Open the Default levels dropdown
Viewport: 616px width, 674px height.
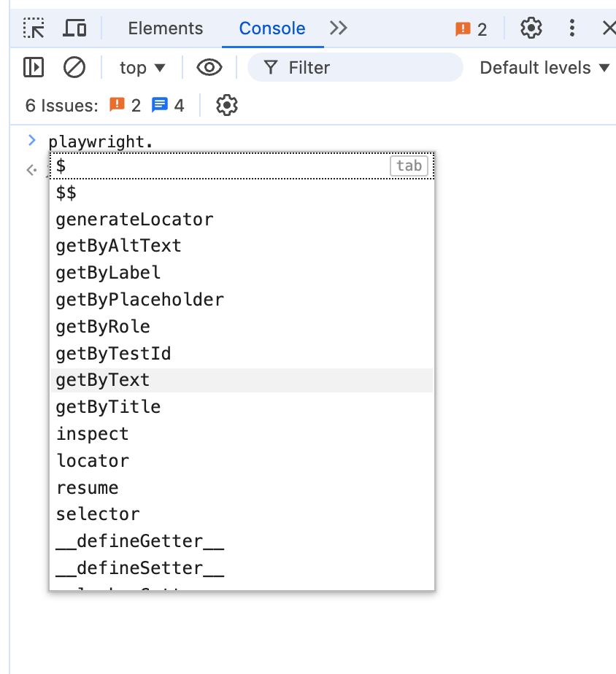point(544,68)
